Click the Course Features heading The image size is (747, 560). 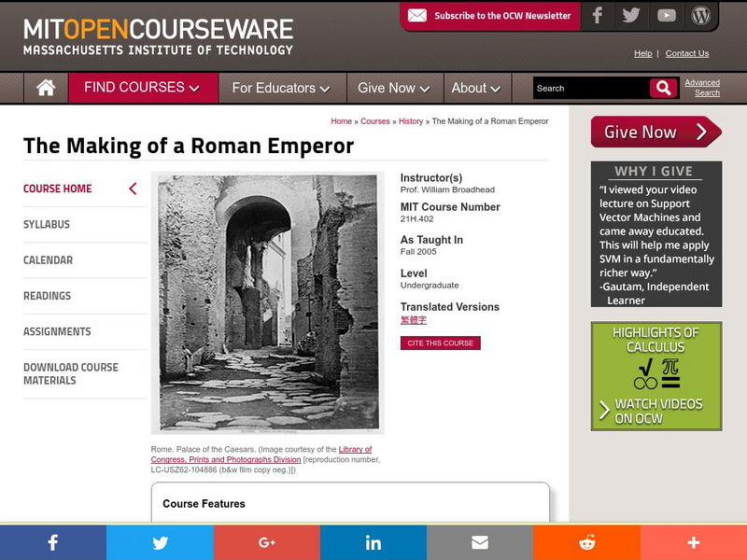204,504
